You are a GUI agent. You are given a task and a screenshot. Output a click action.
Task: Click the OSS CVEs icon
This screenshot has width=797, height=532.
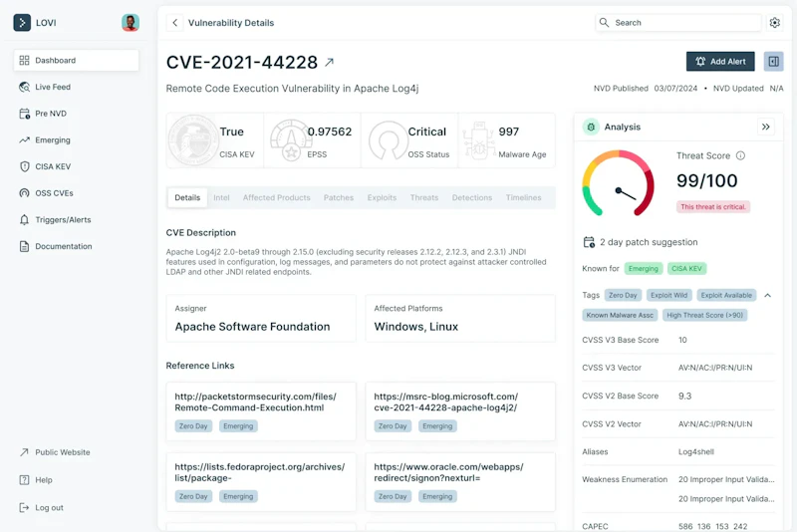point(24,193)
